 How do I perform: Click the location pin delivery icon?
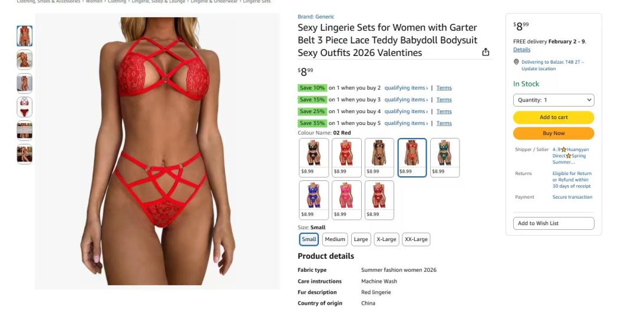pyautogui.click(x=516, y=62)
